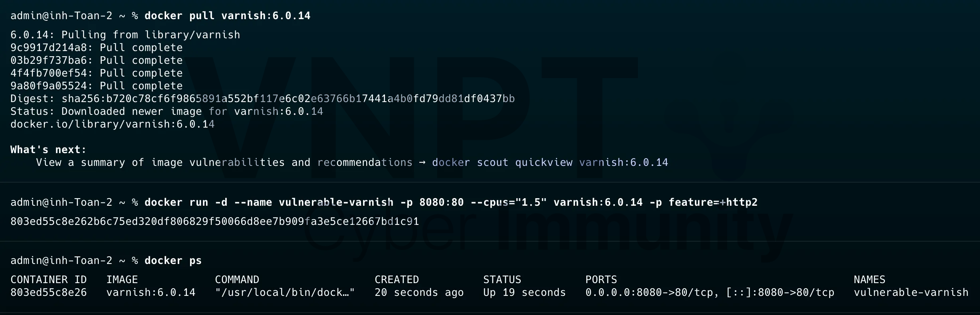The width and height of the screenshot is (980, 315).
Task: Click the "feature=+http2" parameter in run command
Action: [x=713, y=202]
